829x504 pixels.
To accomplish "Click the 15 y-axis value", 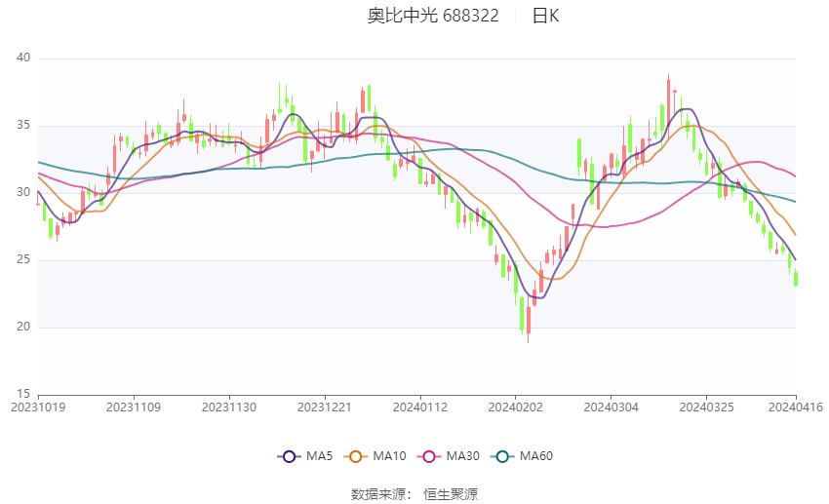I will tap(23, 394).
